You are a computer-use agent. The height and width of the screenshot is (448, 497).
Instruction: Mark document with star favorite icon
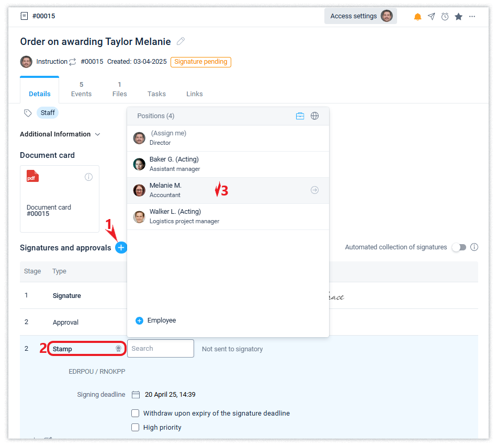click(x=458, y=17)
